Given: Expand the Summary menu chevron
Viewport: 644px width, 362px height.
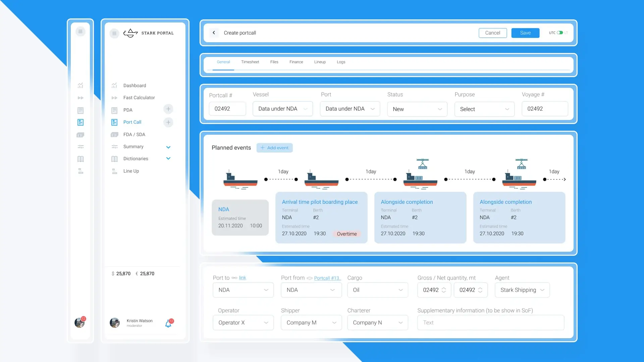Looking at the screenshot, I should click(x=168, y=147).
